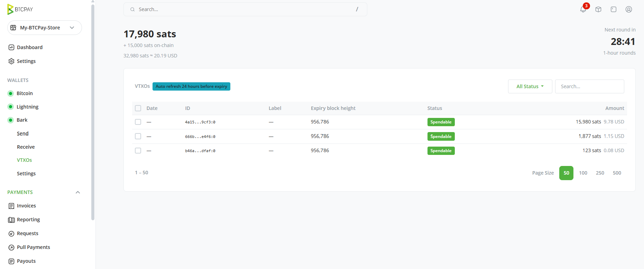This screenshot has height=269, width=644.
Task: Open Lightning wallet in the sidebar
Action: [27, 107]
